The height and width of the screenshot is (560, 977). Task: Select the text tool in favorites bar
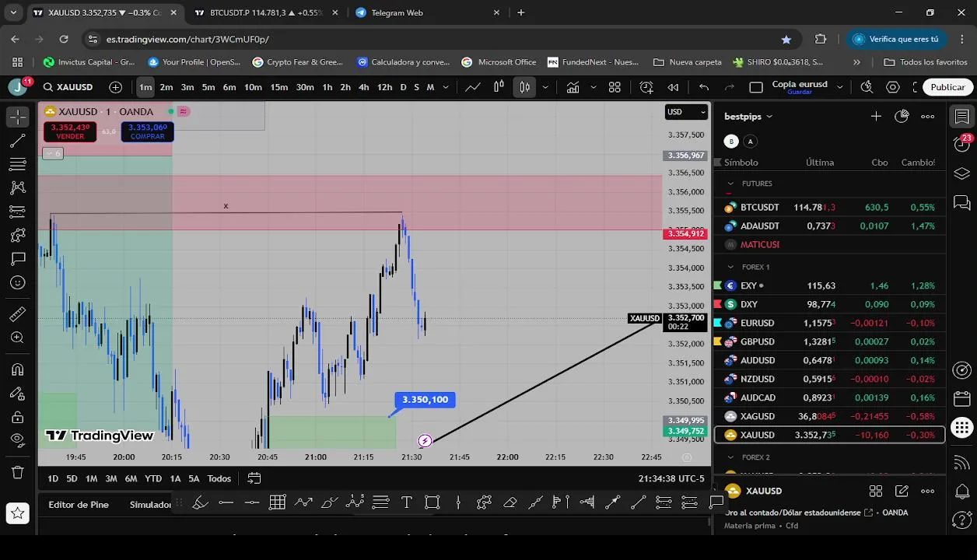pos(406,502)
